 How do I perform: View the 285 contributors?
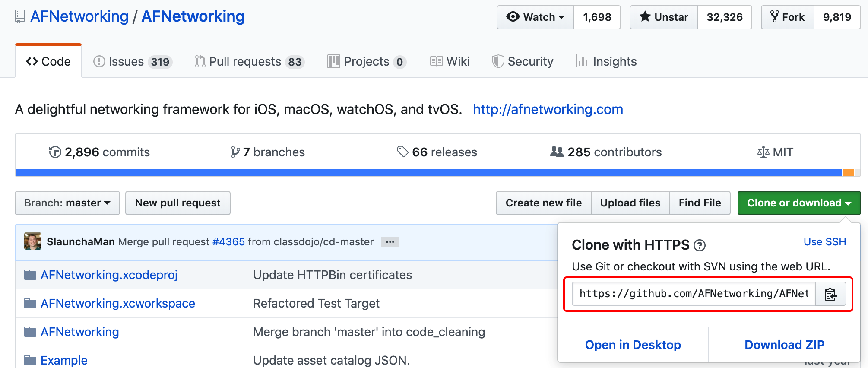point(606,152)
